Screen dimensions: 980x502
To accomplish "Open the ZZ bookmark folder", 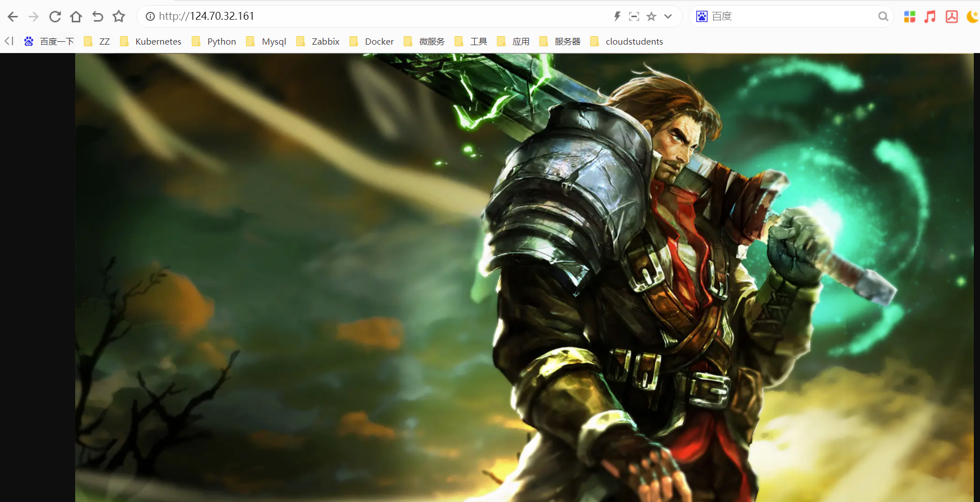I will [97, 41].
